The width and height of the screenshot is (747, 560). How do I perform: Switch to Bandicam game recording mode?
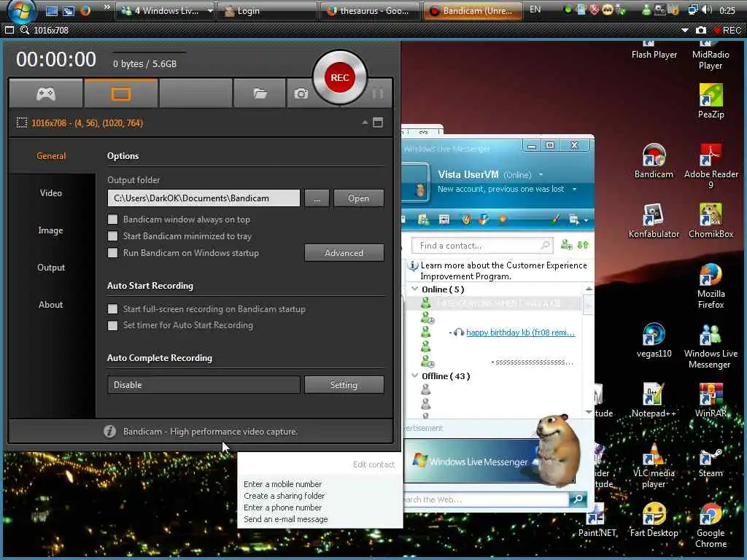[x=46, y=94]
